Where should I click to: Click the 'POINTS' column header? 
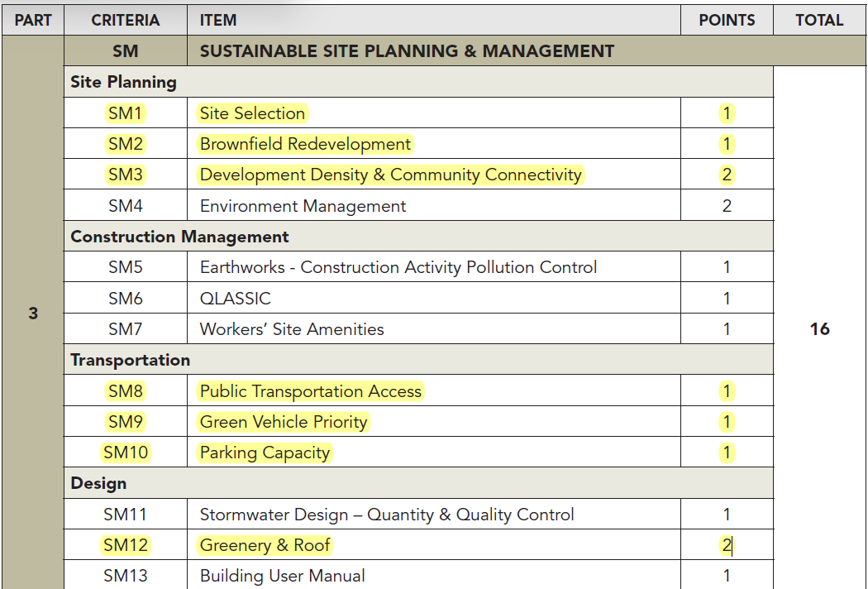727,20
